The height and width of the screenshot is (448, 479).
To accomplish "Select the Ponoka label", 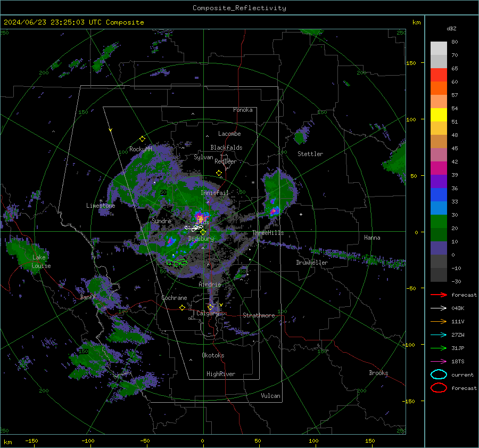I will (243, 110).
